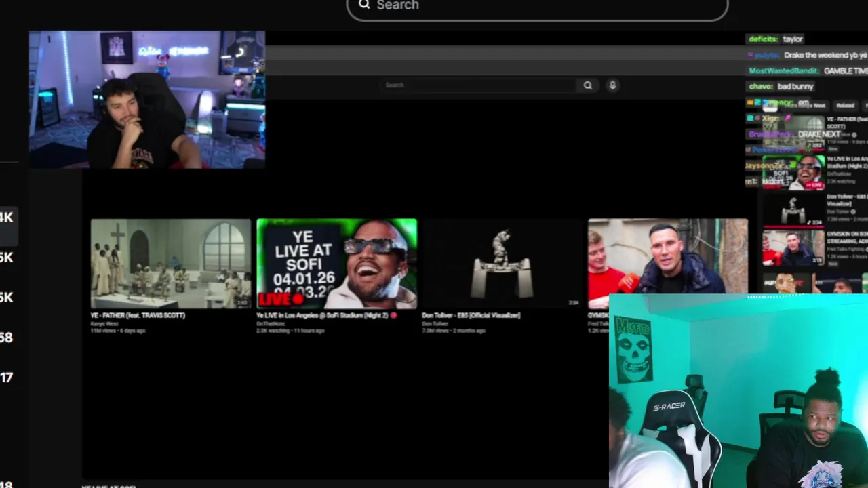Click chat message 'chavo: bad bunny'
The height and width of the screenshot is (488, 868).
click(x=781, y=87)
